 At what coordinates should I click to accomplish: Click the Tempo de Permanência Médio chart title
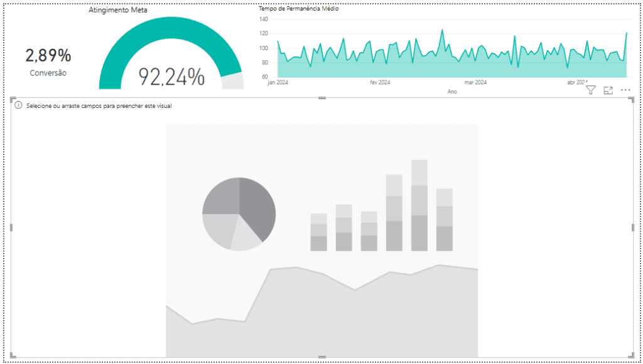point(298,8)
